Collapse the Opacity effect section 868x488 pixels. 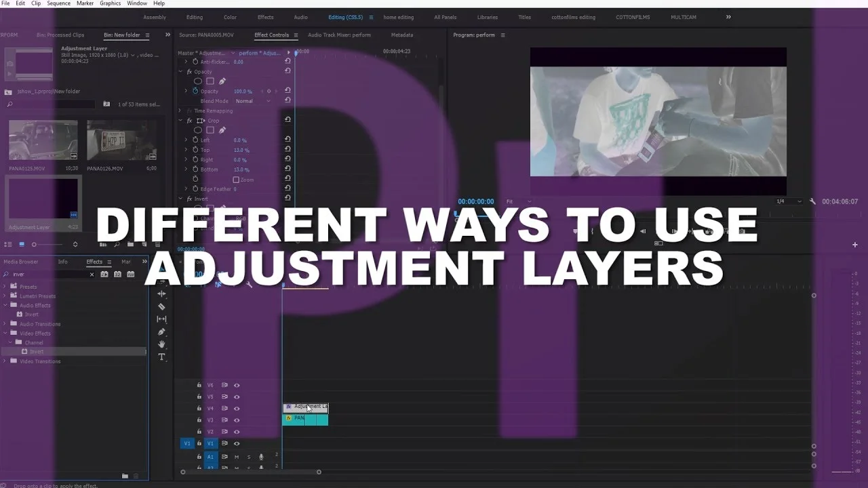click(180, 72)
